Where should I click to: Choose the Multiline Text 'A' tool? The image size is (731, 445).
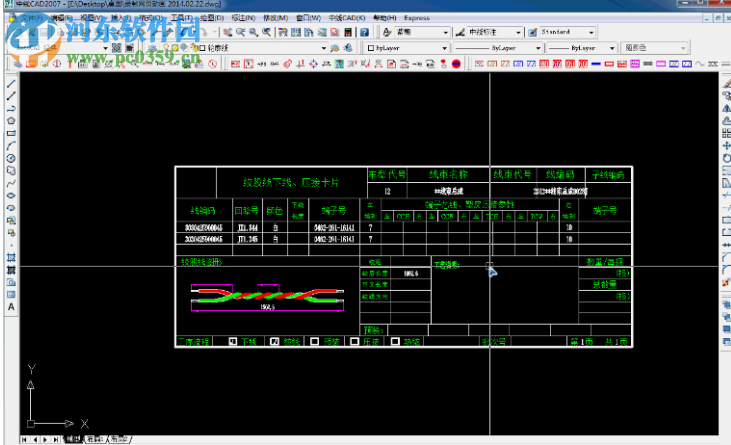coord(11,306)
